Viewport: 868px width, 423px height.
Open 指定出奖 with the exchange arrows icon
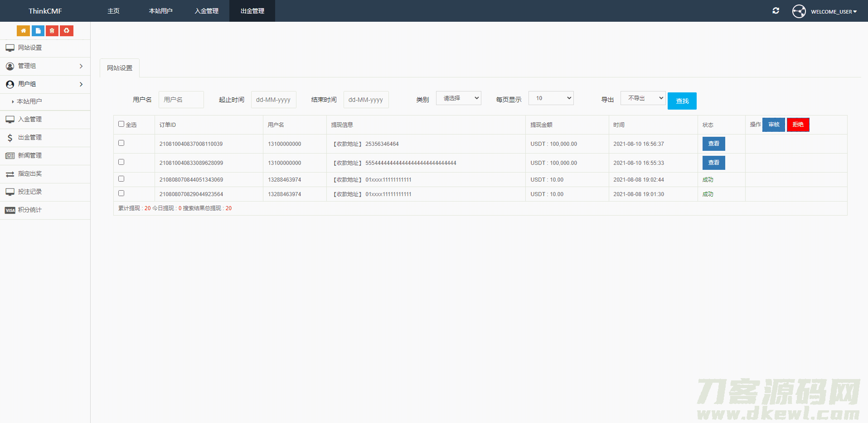point(30,174)
